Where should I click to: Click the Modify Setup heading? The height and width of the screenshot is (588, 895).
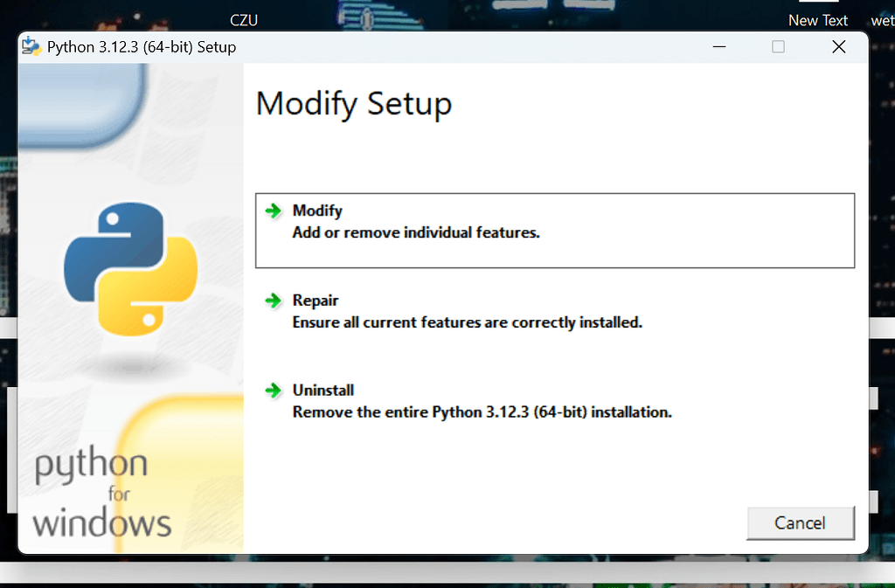(353, 103)
